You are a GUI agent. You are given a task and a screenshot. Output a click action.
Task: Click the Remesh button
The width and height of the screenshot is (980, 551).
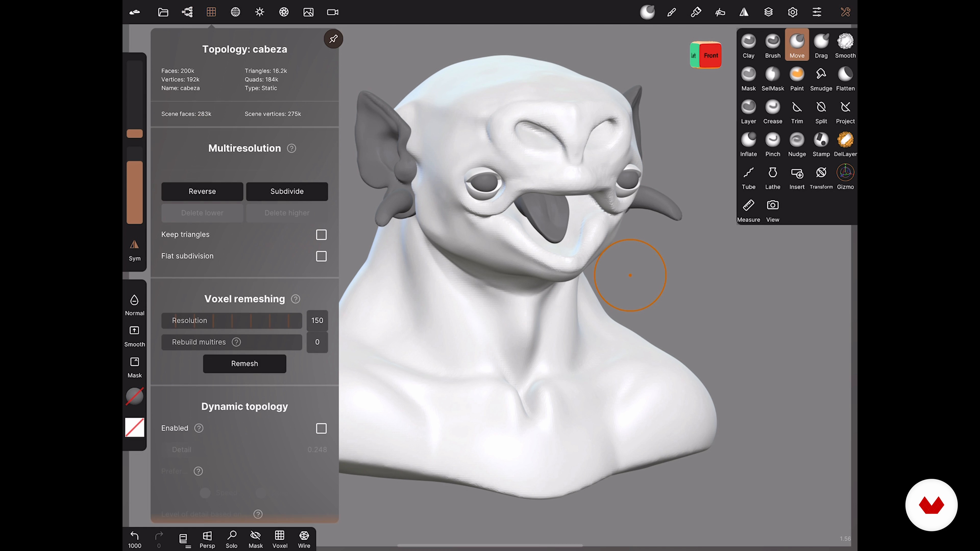(244, 364)
